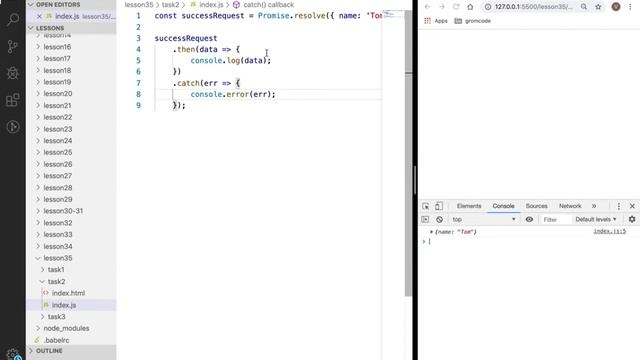Screen dimensions: 640x360
Task: Show more DevTools tabs chevron
Action: (x=594, y=206)
